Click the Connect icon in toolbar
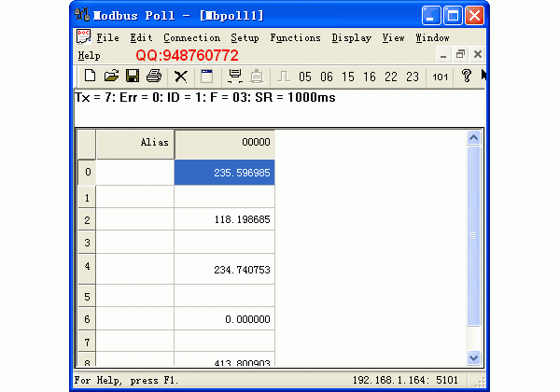This screenshot has height=392, width=560. pyautogui.click(x=235, y=77)
